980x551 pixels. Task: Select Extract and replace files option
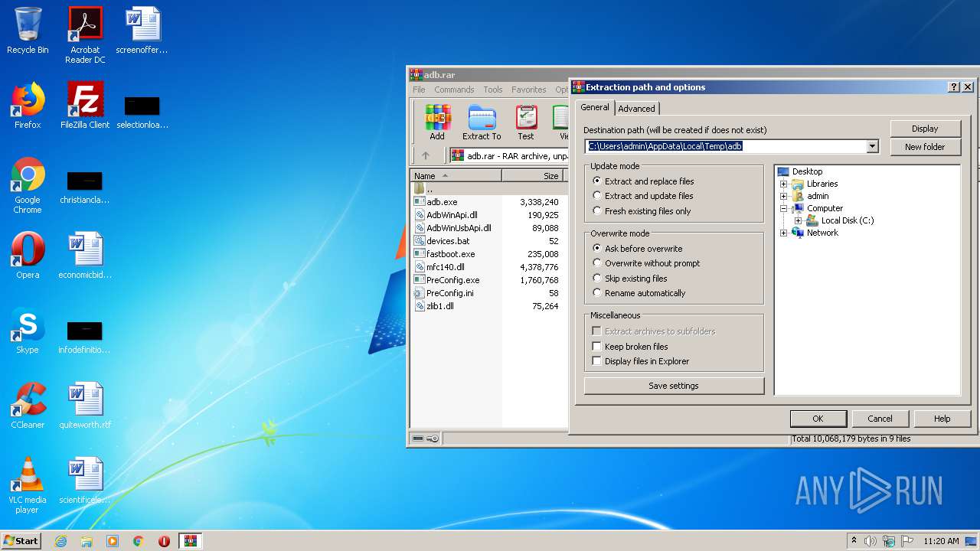644,181
